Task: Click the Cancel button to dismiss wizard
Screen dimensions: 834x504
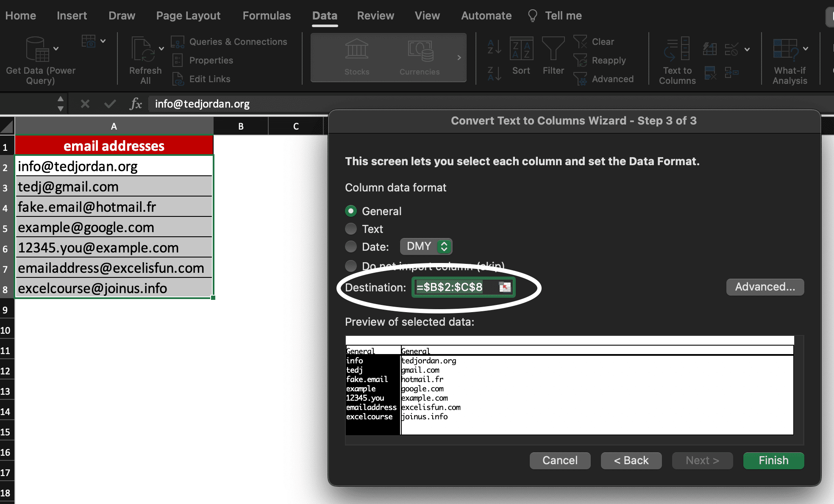Action: tap(560, 460)
